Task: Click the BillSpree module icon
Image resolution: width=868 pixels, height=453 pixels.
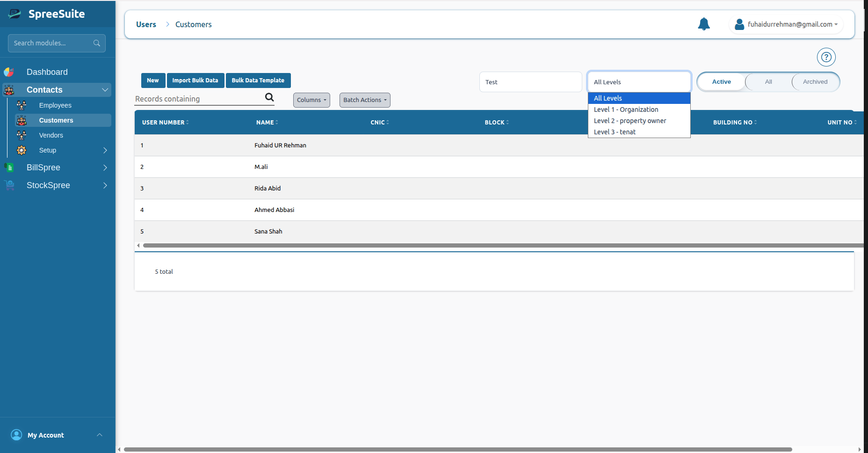Action: [9, 168]
